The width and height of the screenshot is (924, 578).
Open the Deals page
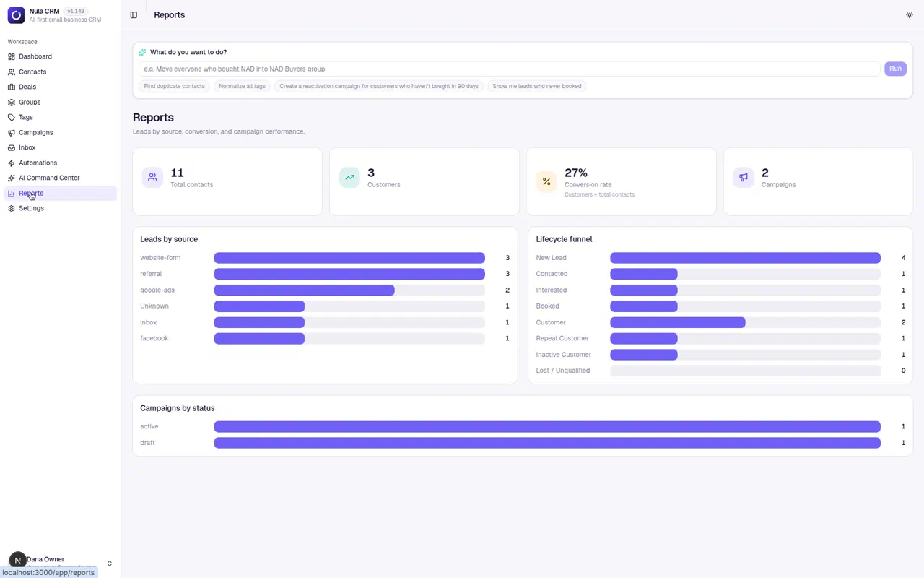point(61,87)
